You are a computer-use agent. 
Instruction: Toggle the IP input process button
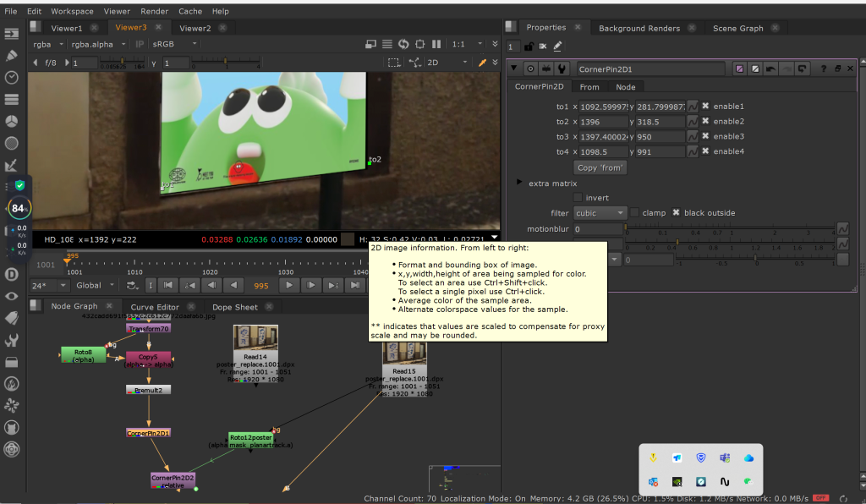point(140,44)
